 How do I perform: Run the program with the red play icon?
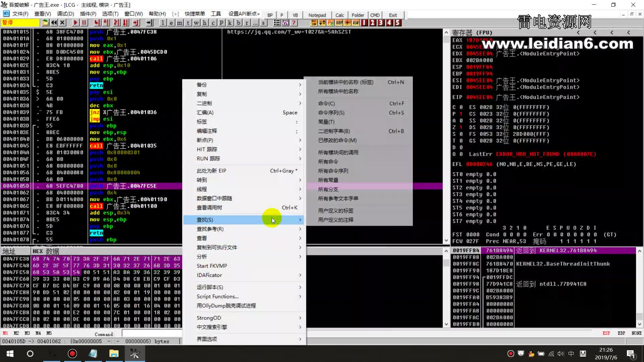tap(75, 22)
